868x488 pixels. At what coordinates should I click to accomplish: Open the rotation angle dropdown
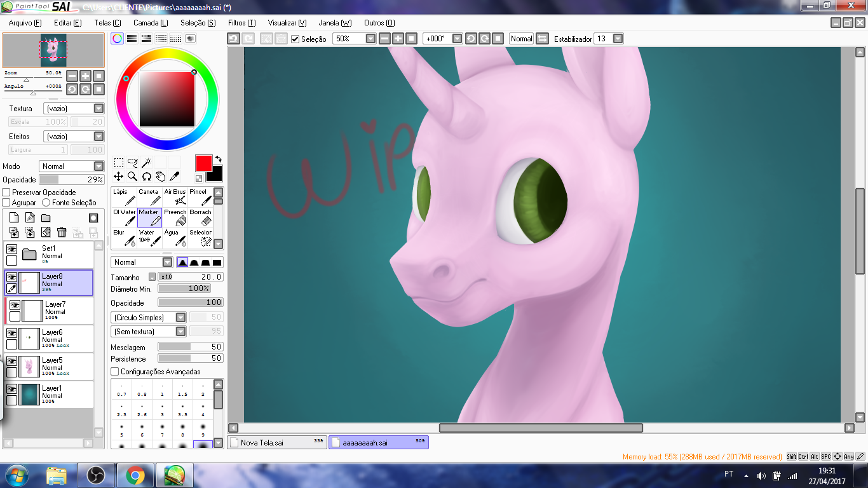pos(457,39)
